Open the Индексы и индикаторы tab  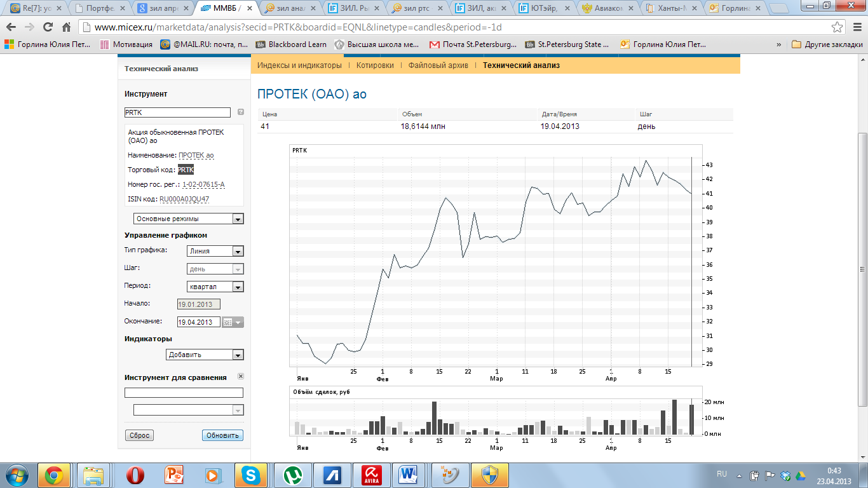299,65
